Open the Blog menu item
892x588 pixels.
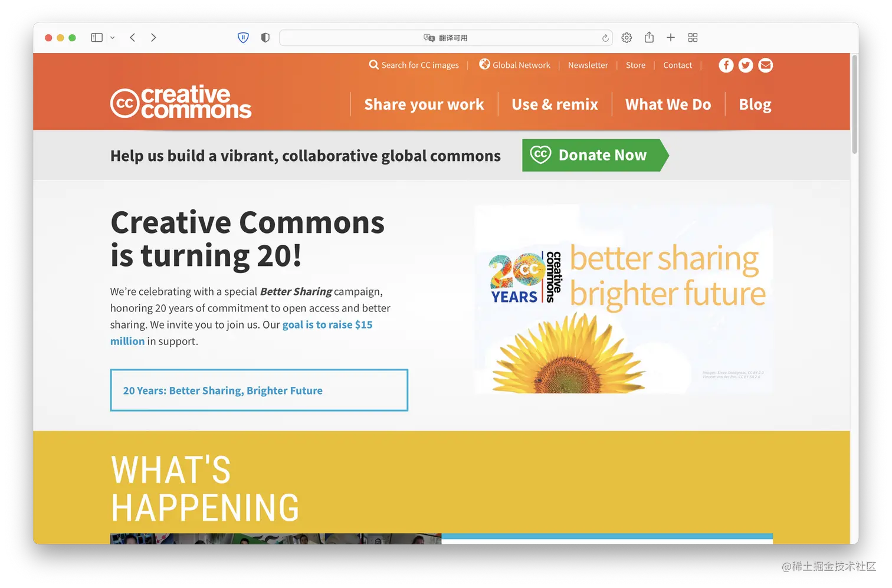coord(755,105)
